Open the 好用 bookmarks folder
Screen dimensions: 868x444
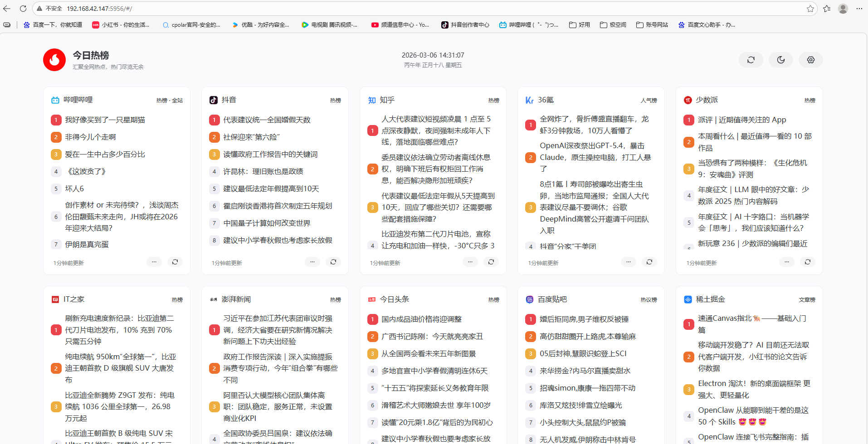(580, 25)
